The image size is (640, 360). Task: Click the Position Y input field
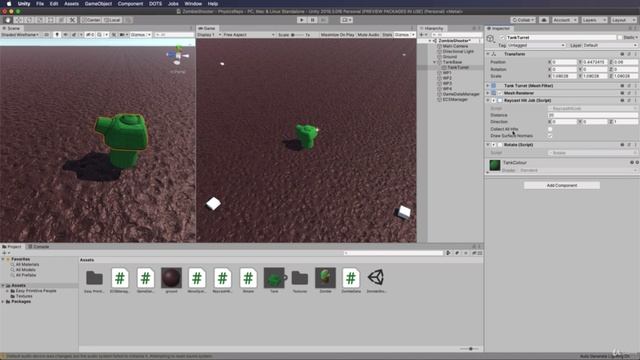(x=595, y=62)
